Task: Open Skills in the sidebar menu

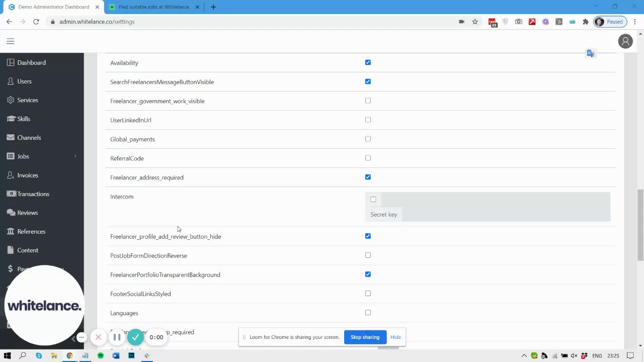Action: [x=24, y=119]
